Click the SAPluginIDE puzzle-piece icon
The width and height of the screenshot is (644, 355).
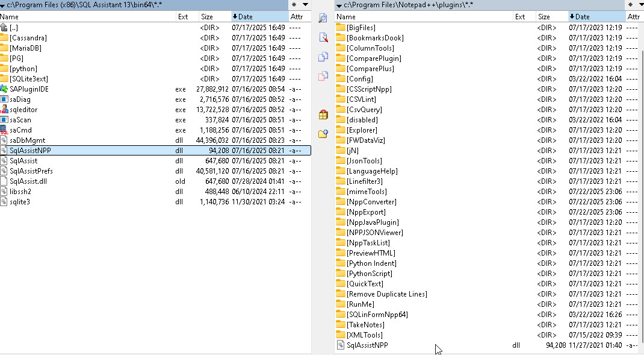(x=4, y=89)
